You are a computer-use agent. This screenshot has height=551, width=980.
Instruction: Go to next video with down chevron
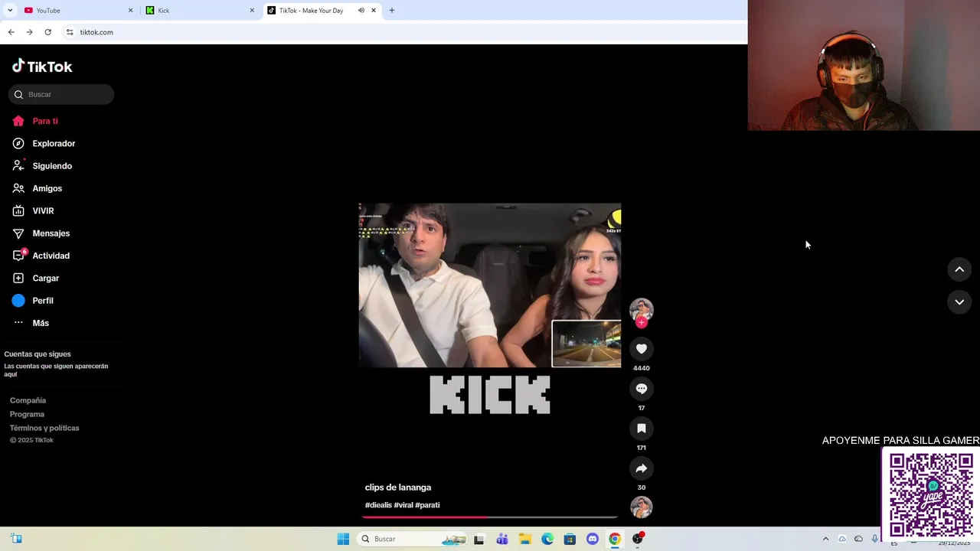(x=959, y=302)
